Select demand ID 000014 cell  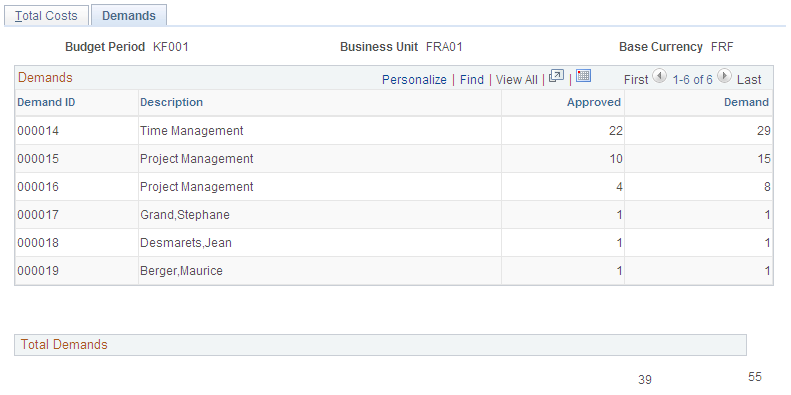pyautogui.click(x=38, y=131)
